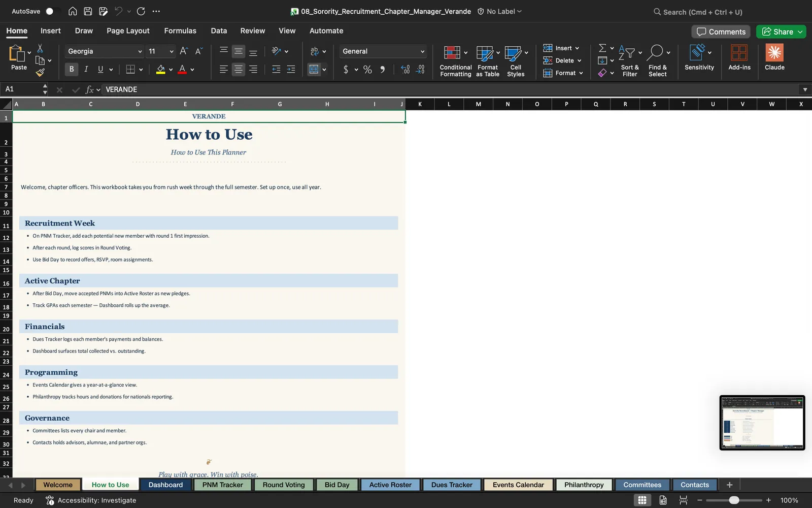
Task: Open the Georgia font name dropdown
Action: [140, 51]
